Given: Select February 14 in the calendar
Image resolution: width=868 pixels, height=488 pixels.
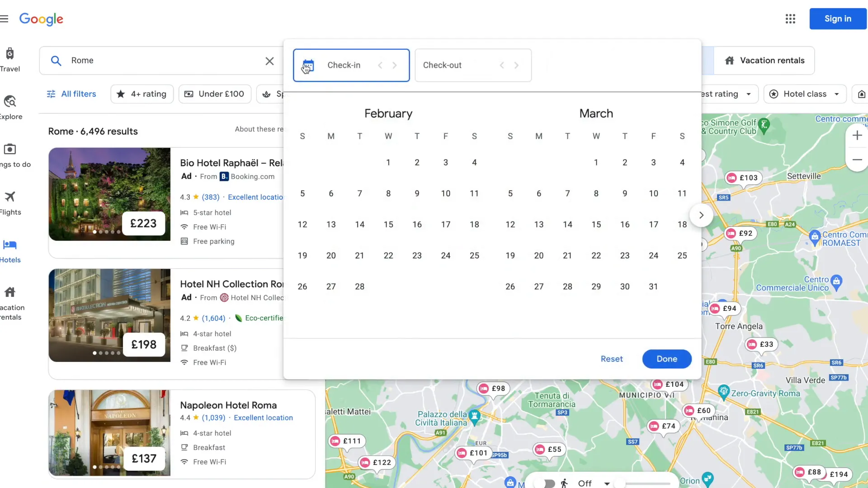Looking at the screenshot, I should (x=360, y=225).
